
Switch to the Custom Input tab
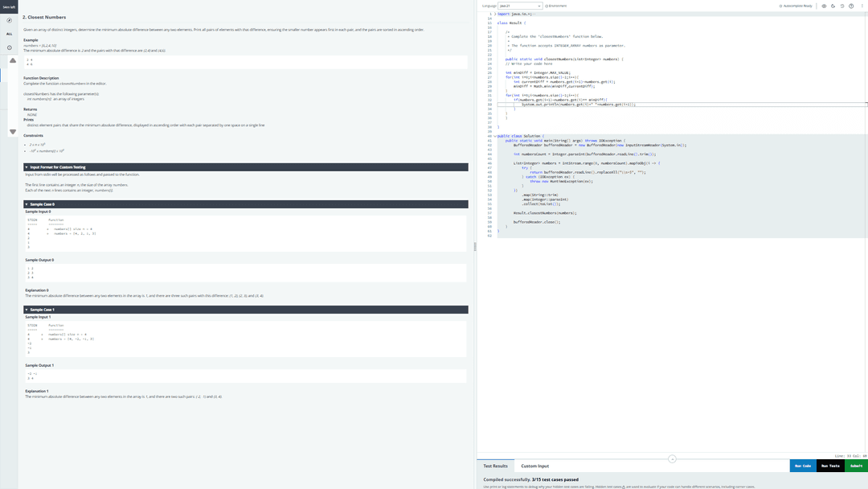coord(534,466)
